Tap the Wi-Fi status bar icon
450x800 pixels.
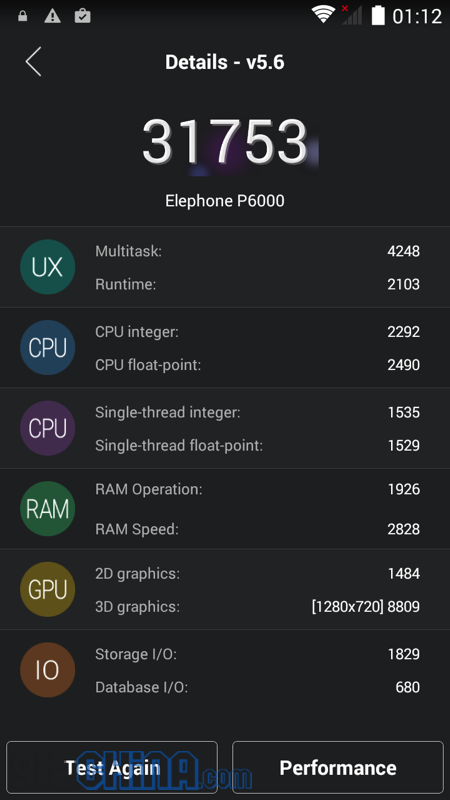(323, 15)
